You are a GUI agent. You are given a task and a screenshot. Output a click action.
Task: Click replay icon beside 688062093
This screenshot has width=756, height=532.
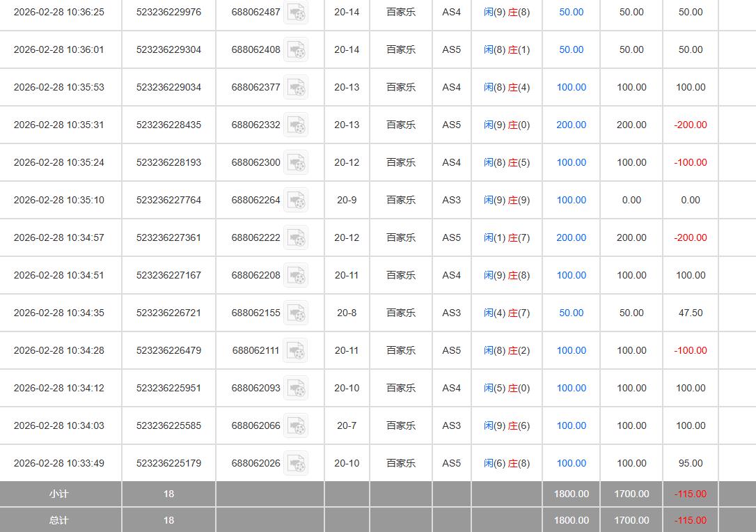coord(296,389)
